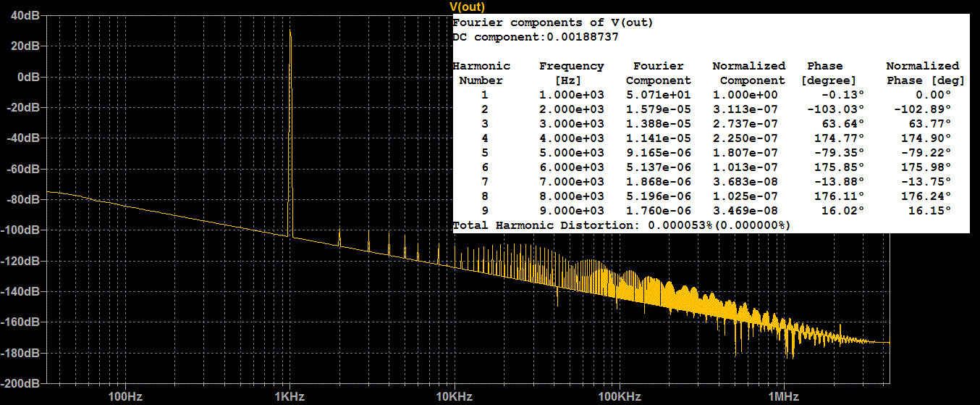980x405 pixels.
Task: Click the frequency value 8.000e+03
Action: tap(571, 196)
